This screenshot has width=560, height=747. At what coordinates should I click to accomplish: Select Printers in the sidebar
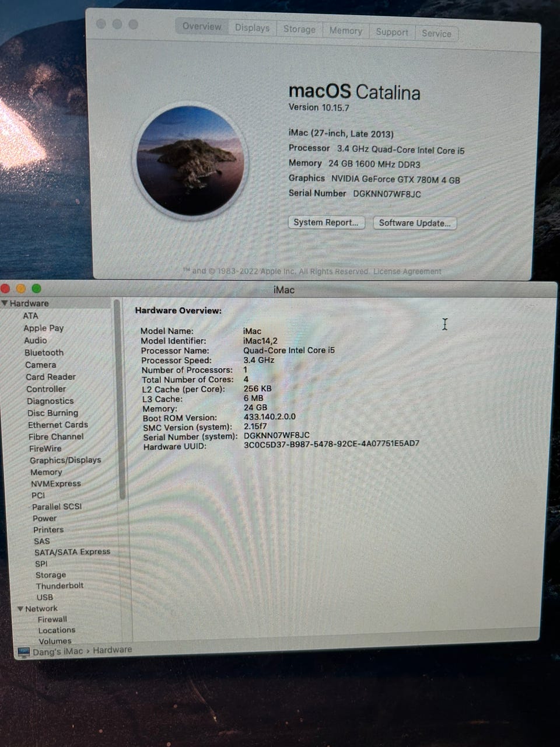[x=48, y=530]
